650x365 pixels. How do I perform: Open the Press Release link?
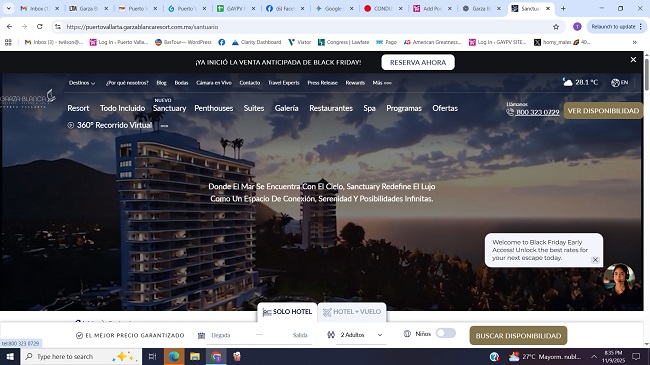point(323,83)
